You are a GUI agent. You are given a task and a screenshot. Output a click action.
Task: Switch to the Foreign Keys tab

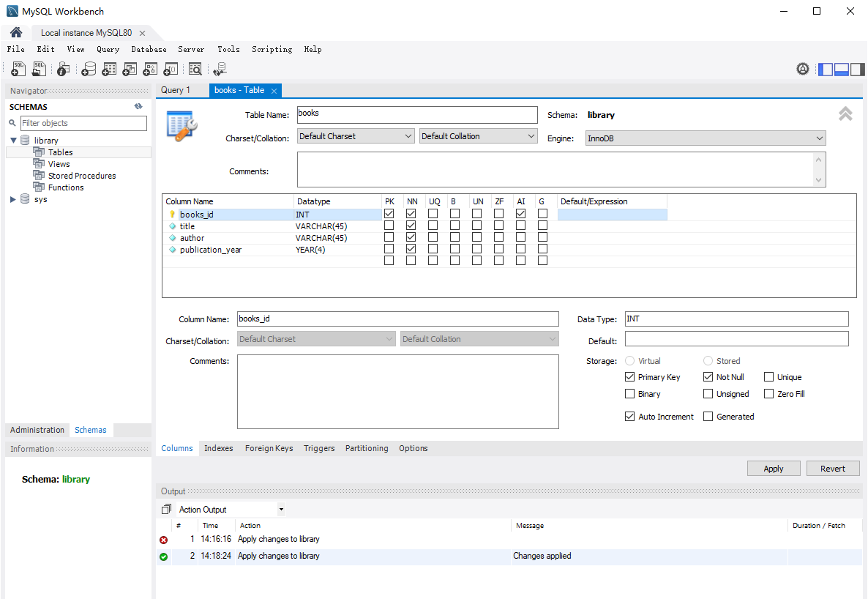[269, 448]
